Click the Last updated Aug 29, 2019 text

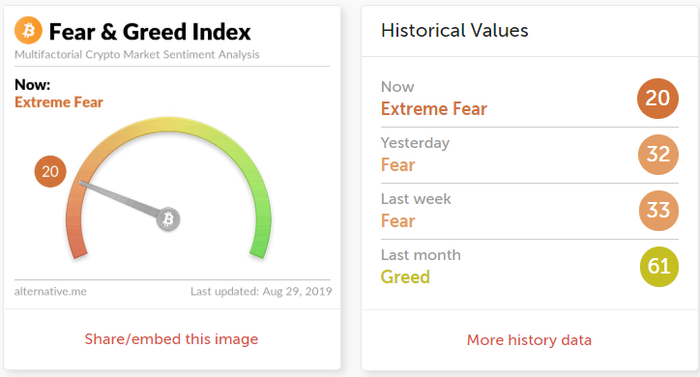261,291
